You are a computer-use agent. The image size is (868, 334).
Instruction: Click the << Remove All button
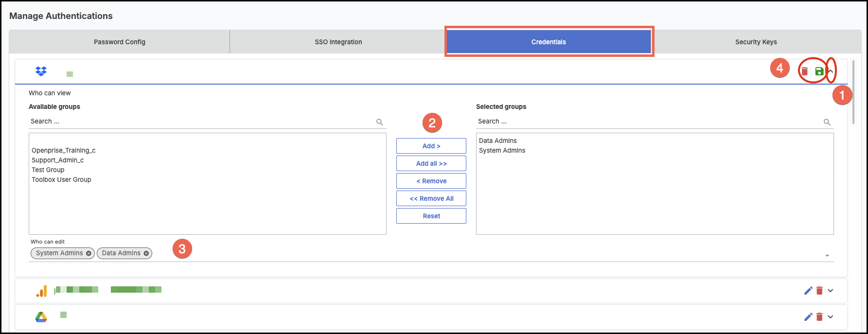431,198
